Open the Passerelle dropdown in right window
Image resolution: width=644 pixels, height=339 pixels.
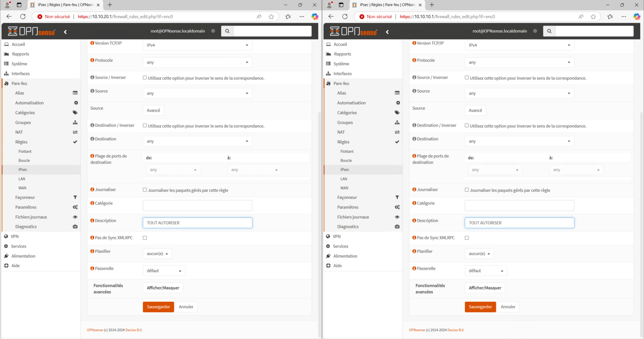485,271
